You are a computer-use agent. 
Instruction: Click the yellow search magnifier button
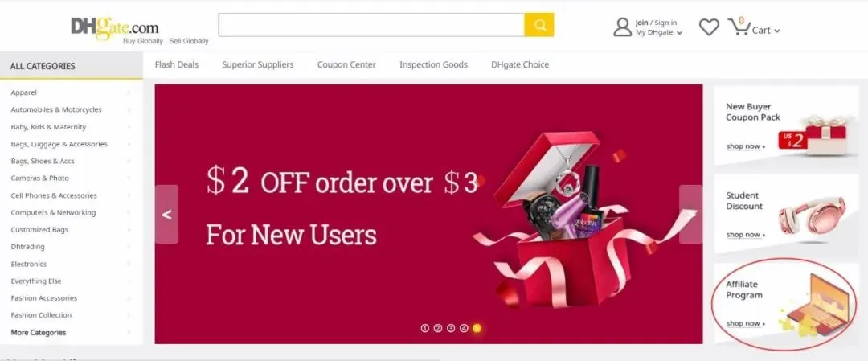click(538, 25)
